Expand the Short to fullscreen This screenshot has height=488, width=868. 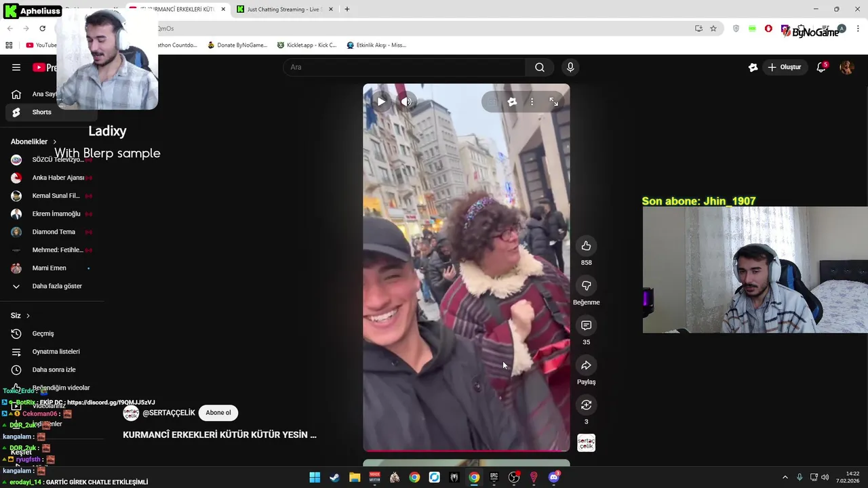pyautogui.click(x=553, y=102)
